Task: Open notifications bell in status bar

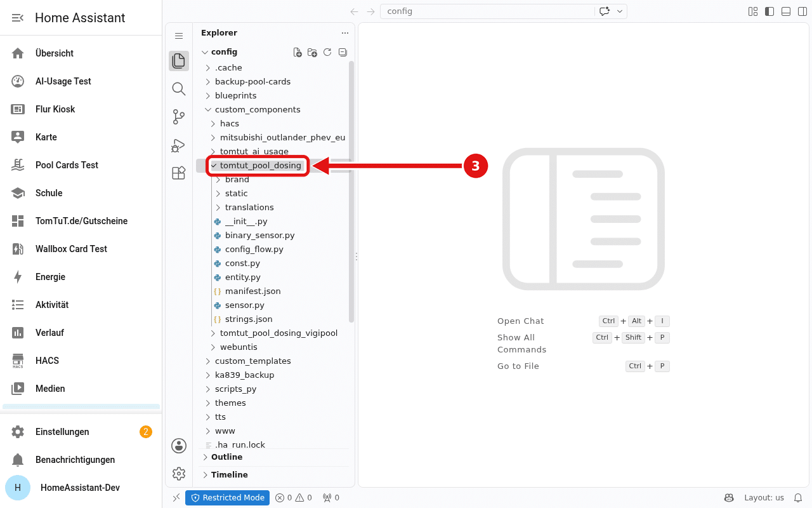Action: (x=798, y=498)
